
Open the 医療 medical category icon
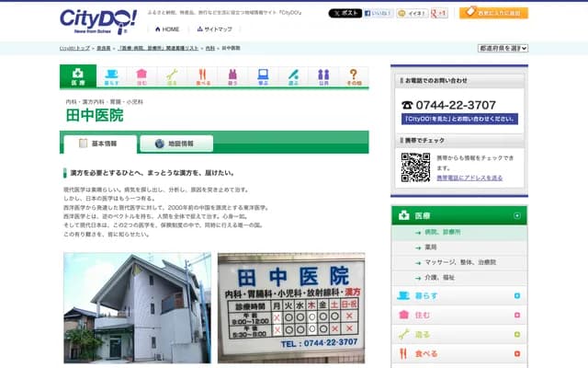point(77,76)
